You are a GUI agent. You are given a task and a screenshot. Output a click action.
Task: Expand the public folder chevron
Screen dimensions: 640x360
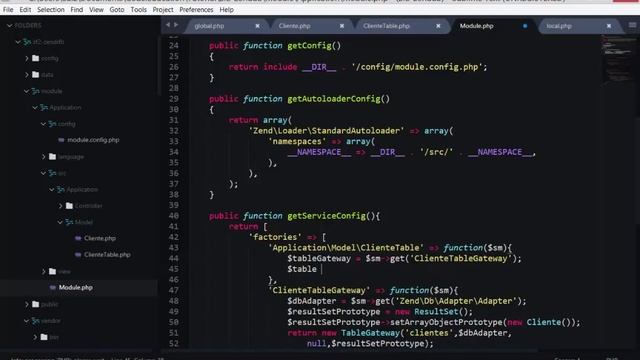pos(27,304)
